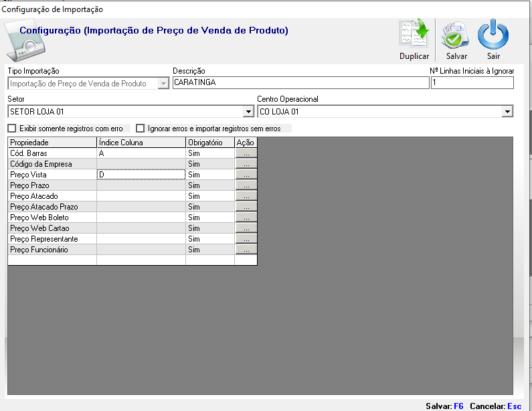Screen dimensions: 532x411
Task: Click the Sair label under the power icon
Action: point(493,56)
